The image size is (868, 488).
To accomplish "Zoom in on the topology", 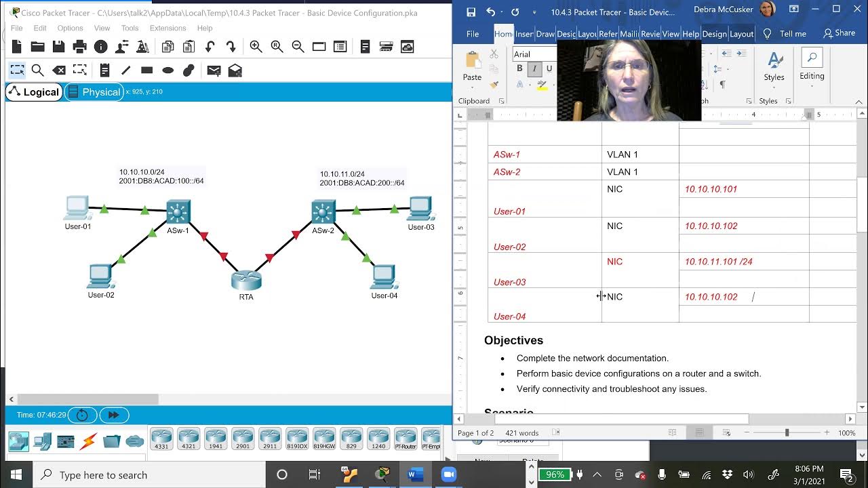I will pyautogui.click(x=256, y=47).
